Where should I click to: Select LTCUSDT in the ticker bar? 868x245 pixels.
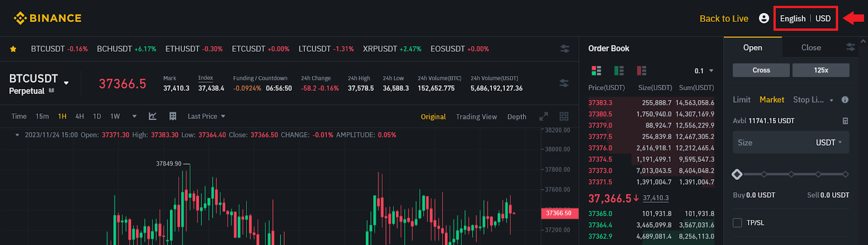click(x=326, y=49)
